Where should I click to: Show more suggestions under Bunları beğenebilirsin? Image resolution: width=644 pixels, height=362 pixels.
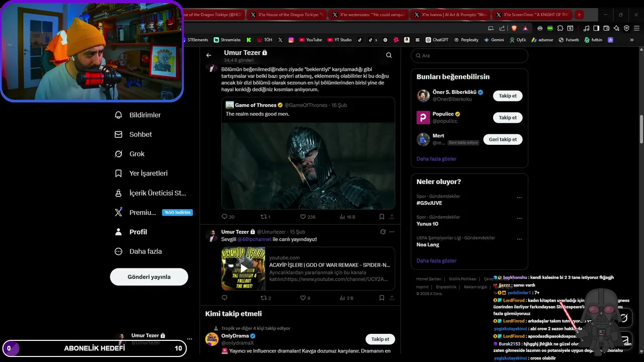[436, 159]
